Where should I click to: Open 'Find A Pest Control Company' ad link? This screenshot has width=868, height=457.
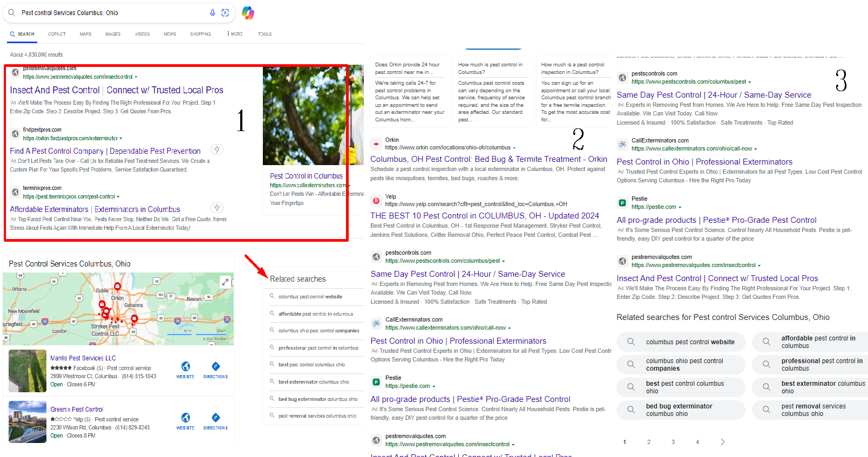(x=105, y=151)
